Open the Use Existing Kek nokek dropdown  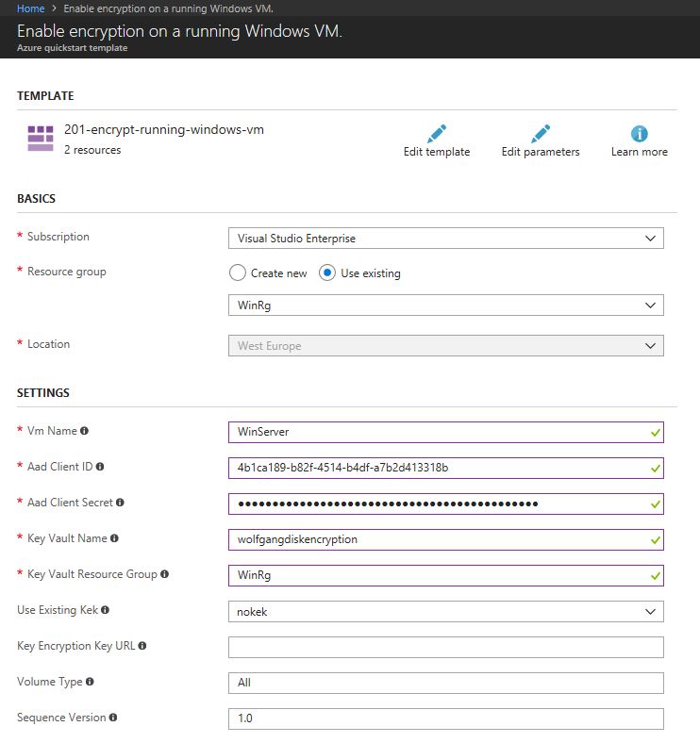(446, 612)
